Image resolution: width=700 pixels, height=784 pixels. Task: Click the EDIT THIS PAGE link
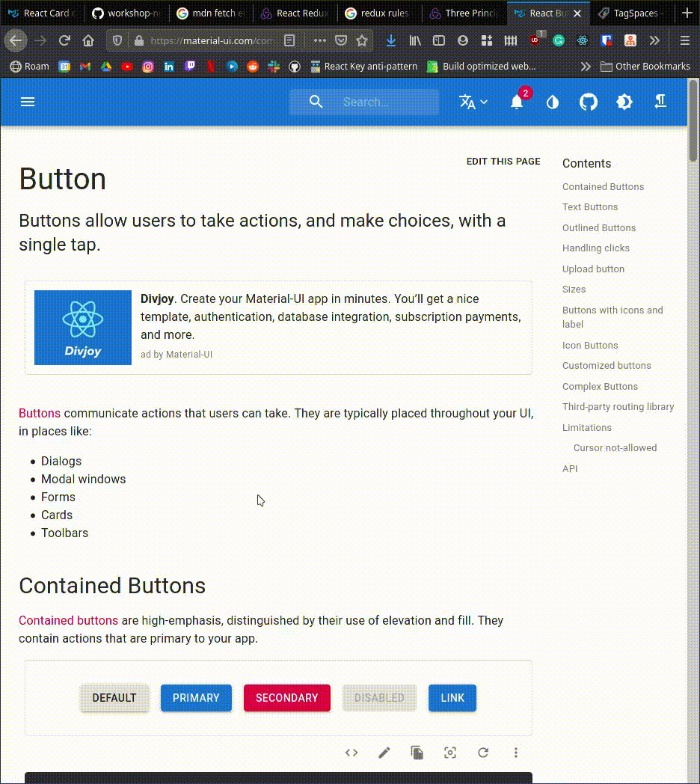(503, 161)
